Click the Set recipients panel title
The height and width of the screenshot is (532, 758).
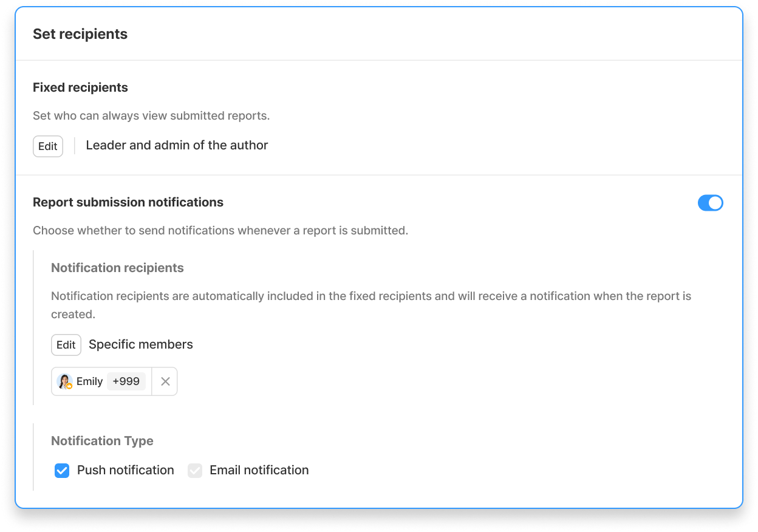80,34
